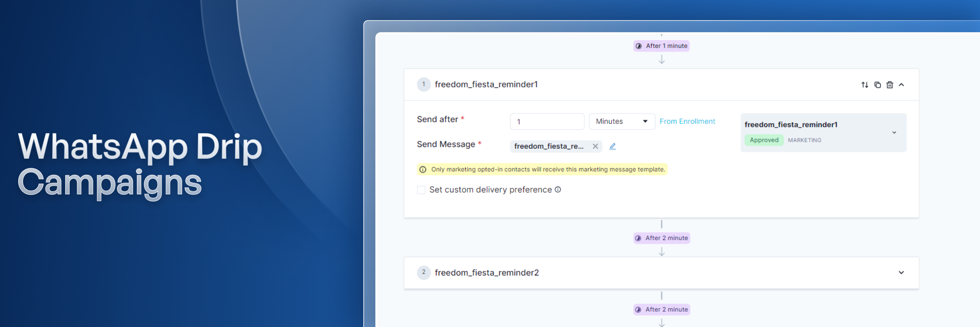The width and height of the screenshot is (980, 327).
Task: Click the step number 2 circle
Action: pyautogui.click(x=424, y=272)
